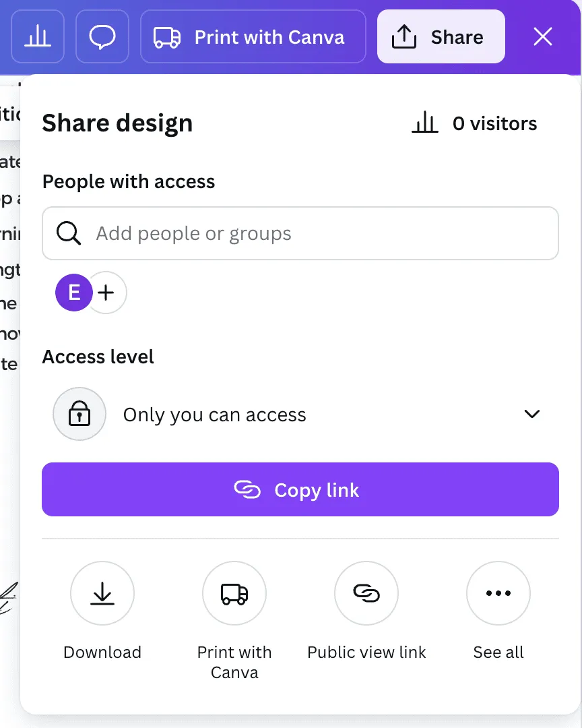View the 0 visitors analytics link
The height and width of the screenshot is (728, 582).
pos(474,123)
